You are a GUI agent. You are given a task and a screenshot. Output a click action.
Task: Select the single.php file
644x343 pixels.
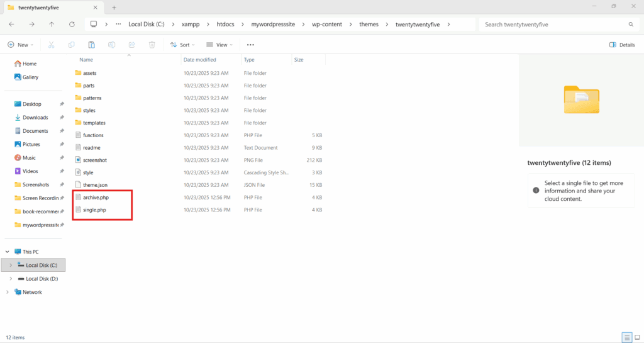(94, 210)
